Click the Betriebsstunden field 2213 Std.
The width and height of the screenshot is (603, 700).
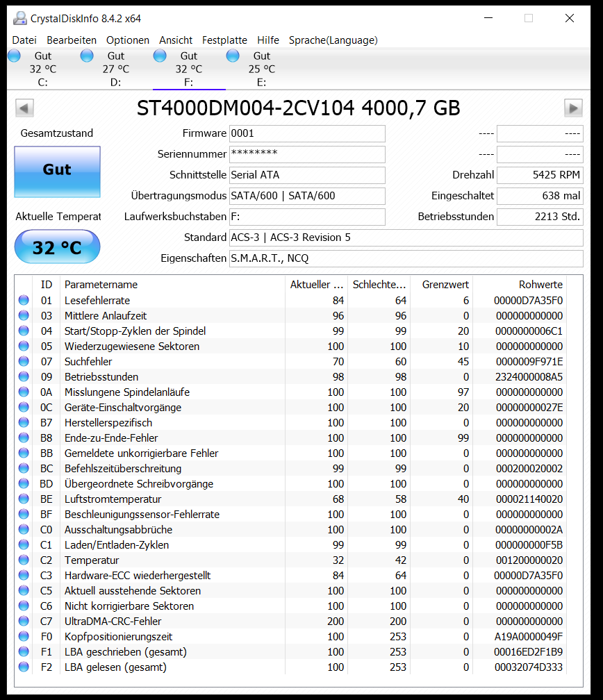[540, 217]
